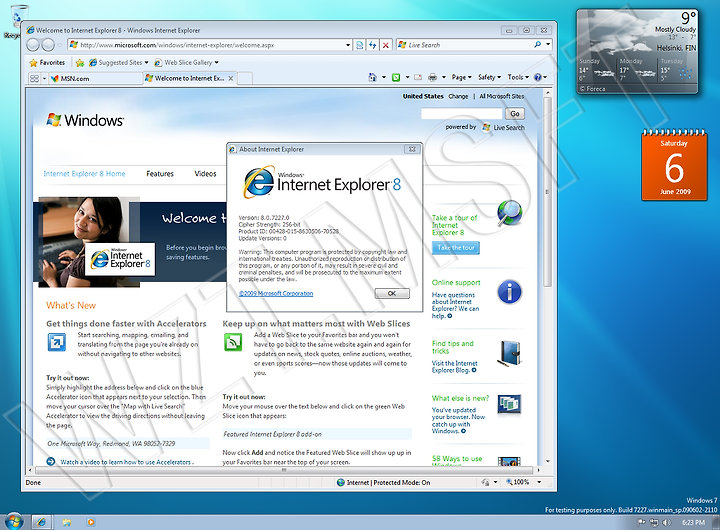
Task: Expand the address bar dropdown arrow
Action: point(348,45)
